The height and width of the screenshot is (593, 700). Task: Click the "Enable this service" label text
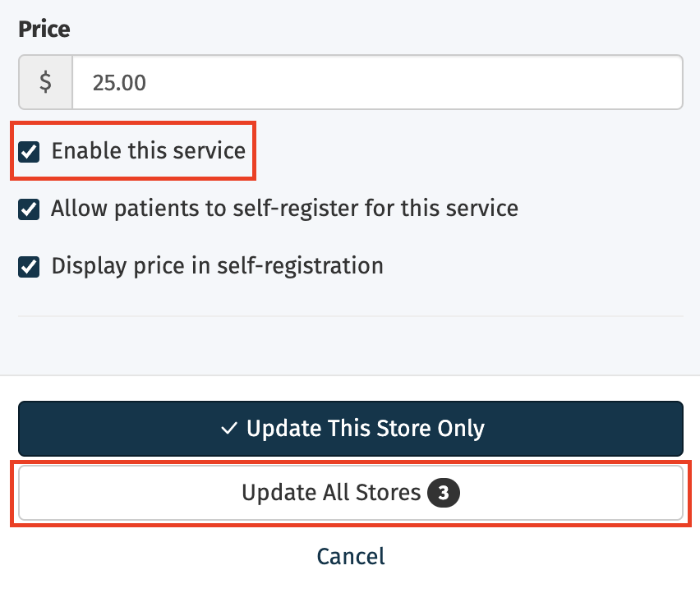tap(148, 151)
